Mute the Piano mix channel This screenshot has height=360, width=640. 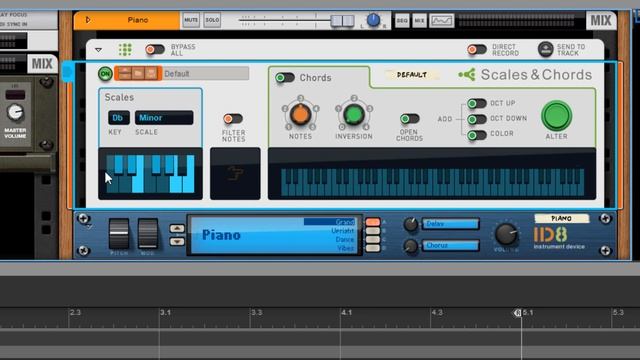coord(191,20)
